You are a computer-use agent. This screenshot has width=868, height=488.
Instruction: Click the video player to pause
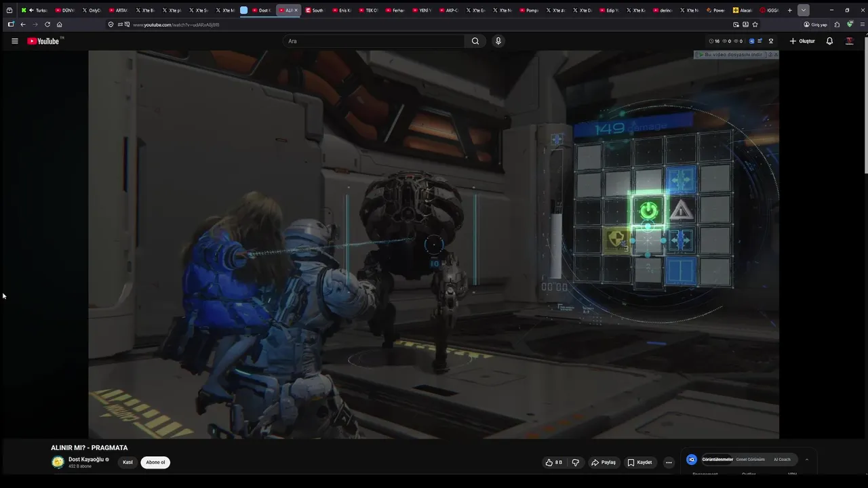pos(434,244)
